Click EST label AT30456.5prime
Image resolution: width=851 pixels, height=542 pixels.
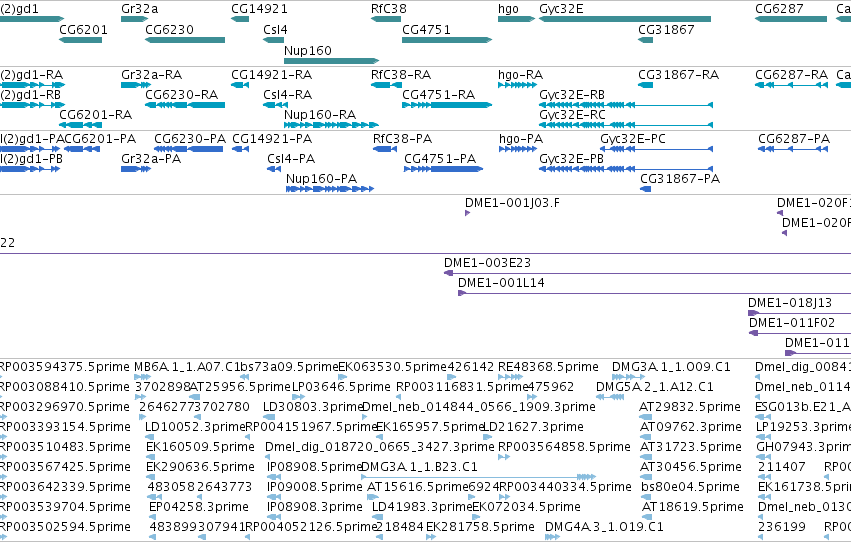click(689, 467)
